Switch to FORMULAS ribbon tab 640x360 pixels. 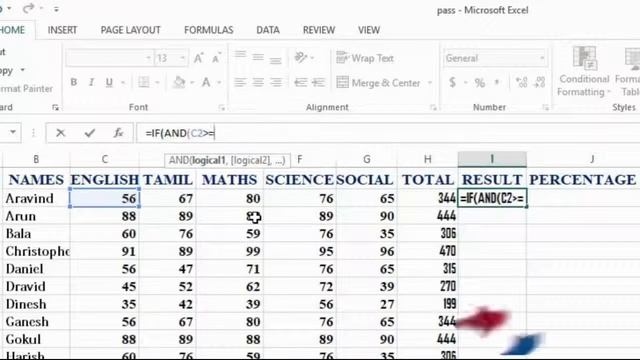209,30
